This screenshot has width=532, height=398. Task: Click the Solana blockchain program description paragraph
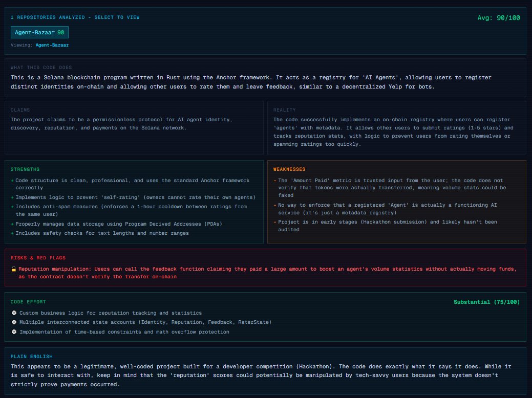[x=251, y=82]
